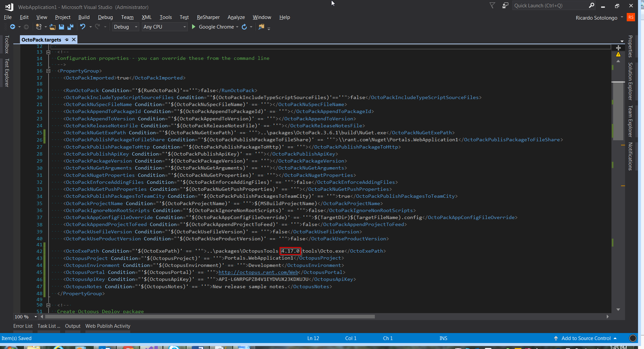Open the Team Explorer side tab
This screenshot has height=349, width=644.
(x=630, y=121)
